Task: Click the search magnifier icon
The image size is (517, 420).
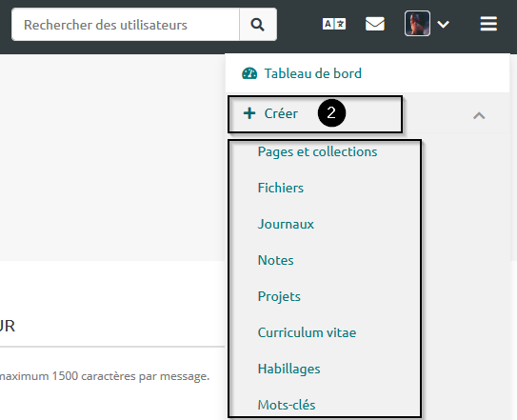Action: coord(257,25)
